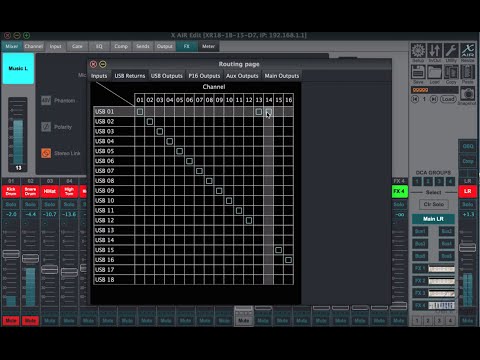Switch to the Gate tab

point(77,46)
